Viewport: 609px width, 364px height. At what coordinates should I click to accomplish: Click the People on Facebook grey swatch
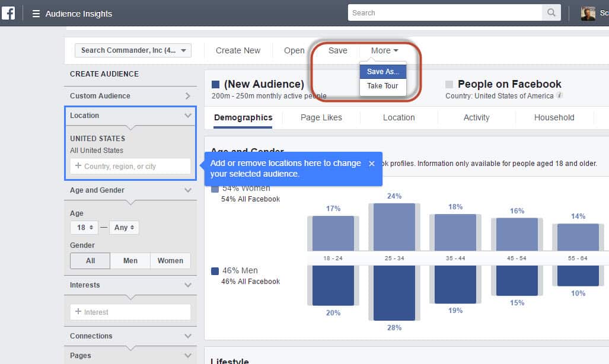pos(449,84)
